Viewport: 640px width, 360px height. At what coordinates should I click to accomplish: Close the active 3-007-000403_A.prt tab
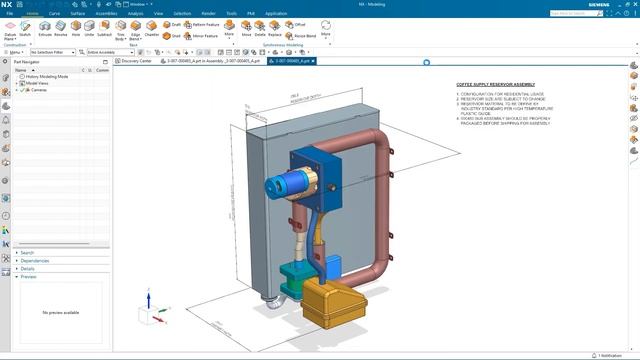pyautogui.click(x=313, y=61)
